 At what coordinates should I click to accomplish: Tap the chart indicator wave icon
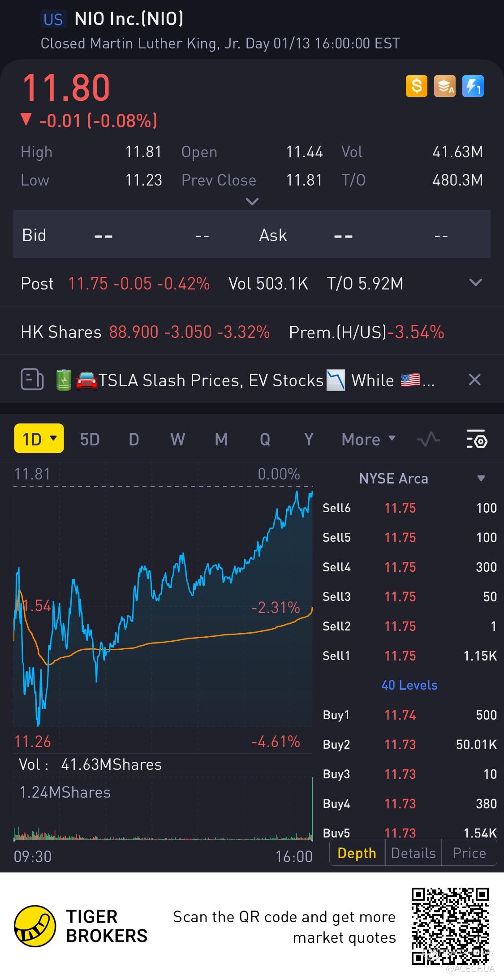(428, 439)
